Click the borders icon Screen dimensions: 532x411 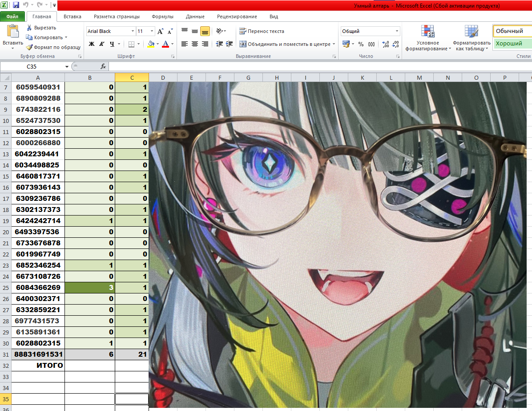132,44
